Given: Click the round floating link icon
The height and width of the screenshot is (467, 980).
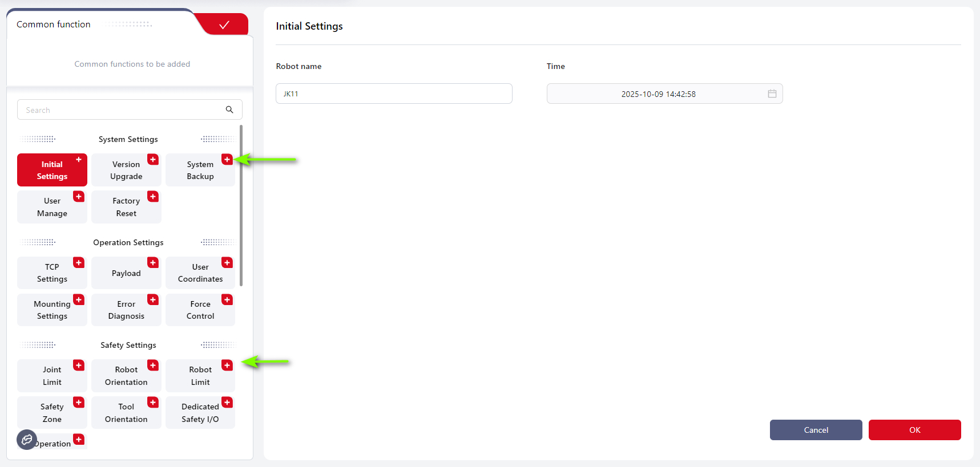Looking at the screenshot, I should [27, 440].
